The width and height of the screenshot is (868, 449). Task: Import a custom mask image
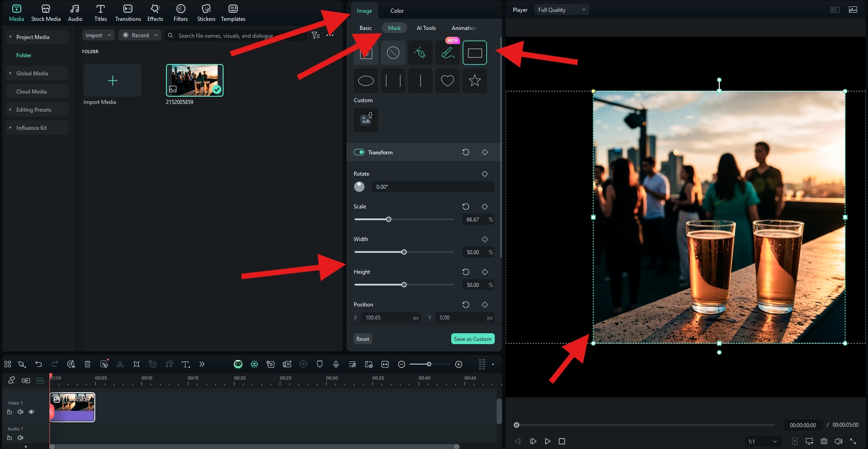tap(366, 119)
